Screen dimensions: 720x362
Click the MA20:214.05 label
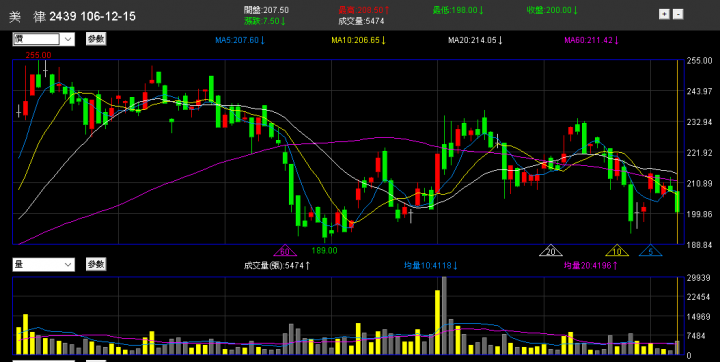[475, 40]
